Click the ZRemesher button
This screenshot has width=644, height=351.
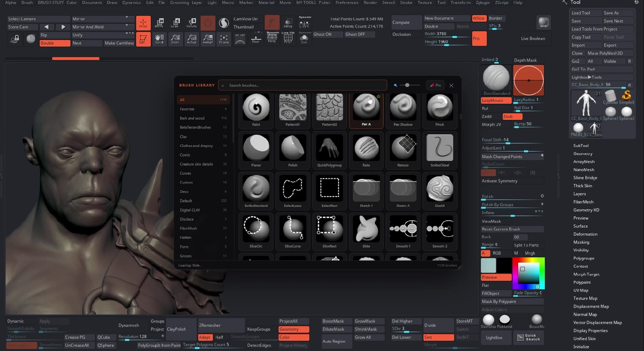click(222, 325)
